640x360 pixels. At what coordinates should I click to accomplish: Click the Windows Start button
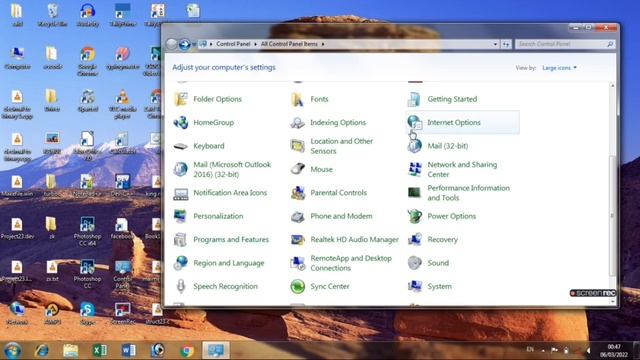(12, 350)
